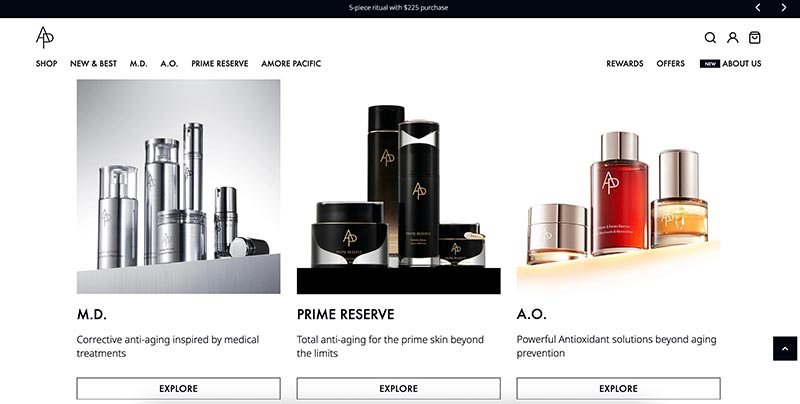This screenshot has height=404, width=800.
Task: Open the SHOP menu
Action: pos(46,64)
